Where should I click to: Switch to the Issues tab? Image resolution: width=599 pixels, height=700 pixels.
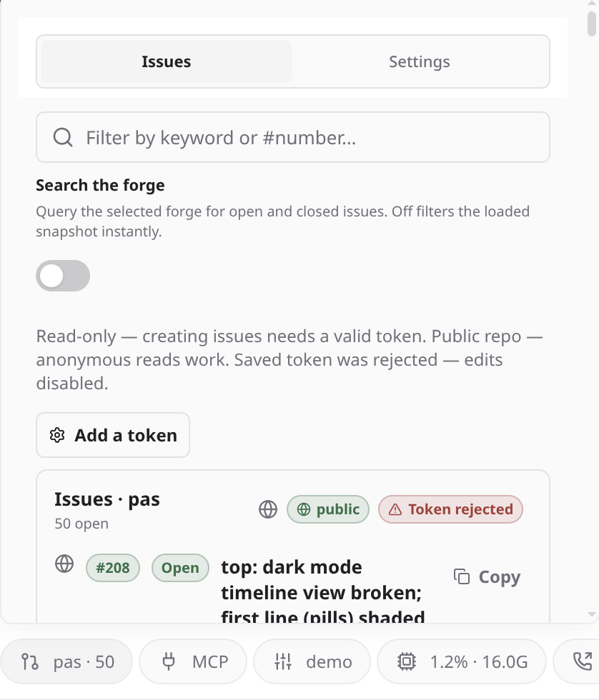[166, 61]
